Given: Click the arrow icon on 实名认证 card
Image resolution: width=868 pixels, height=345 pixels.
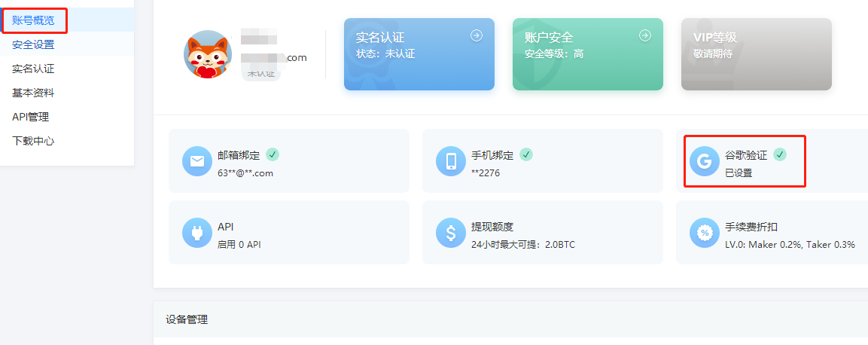Looking at the screenshot, I should pyautogui.click(x=477, y=35).
